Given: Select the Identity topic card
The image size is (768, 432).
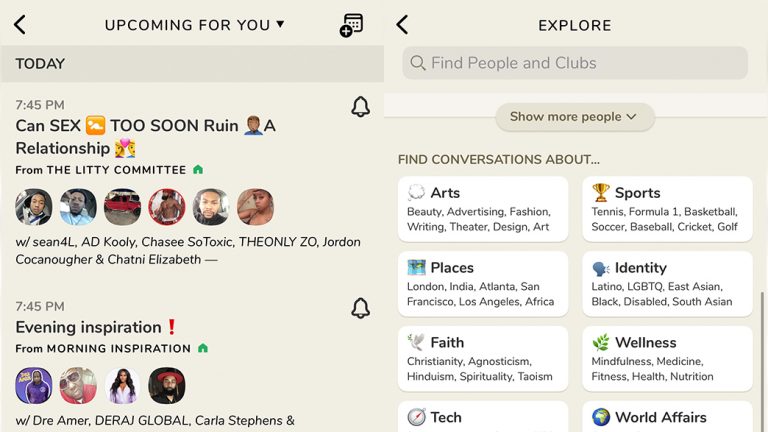Looking at the screenshot, I should 667,284.
